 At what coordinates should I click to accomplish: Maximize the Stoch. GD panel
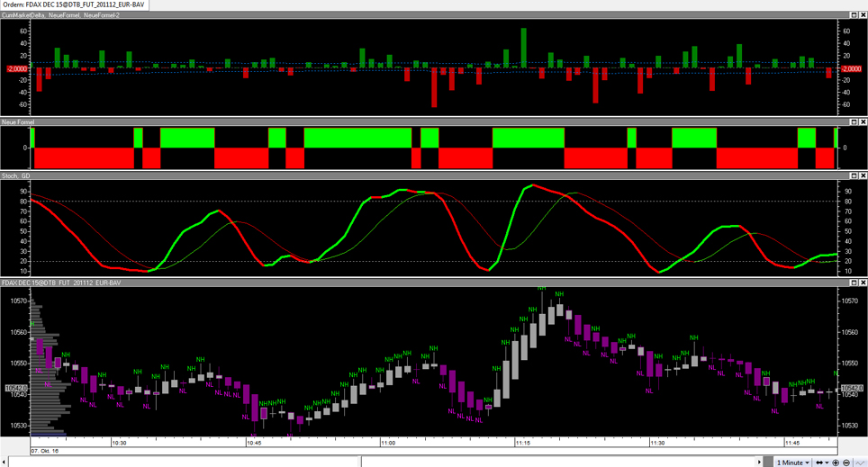[x=853, y=176]
